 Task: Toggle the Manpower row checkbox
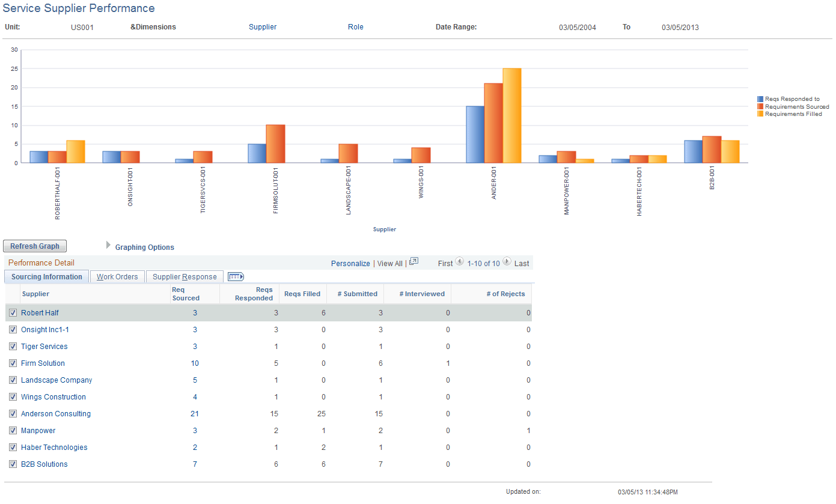click(x=13, y=430)
